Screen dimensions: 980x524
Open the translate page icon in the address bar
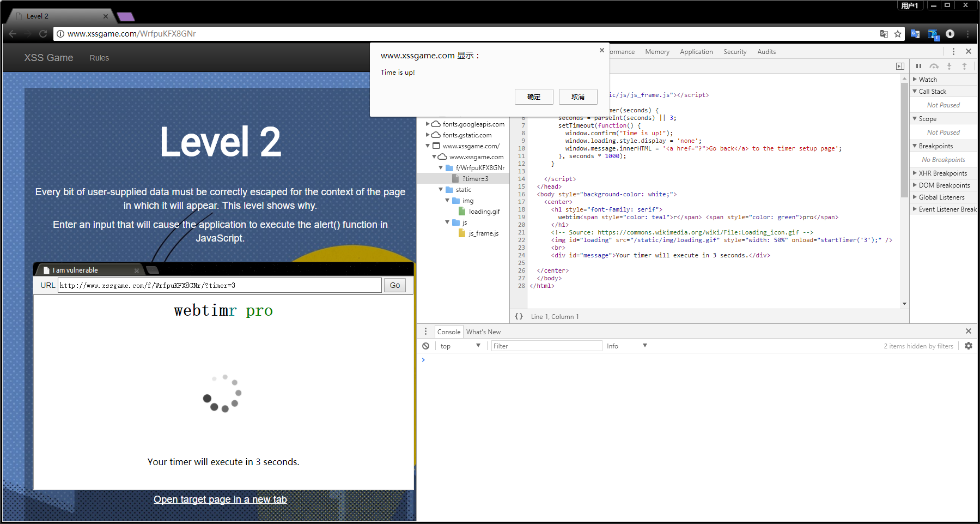pyautogui.click(x=883, y=34)
